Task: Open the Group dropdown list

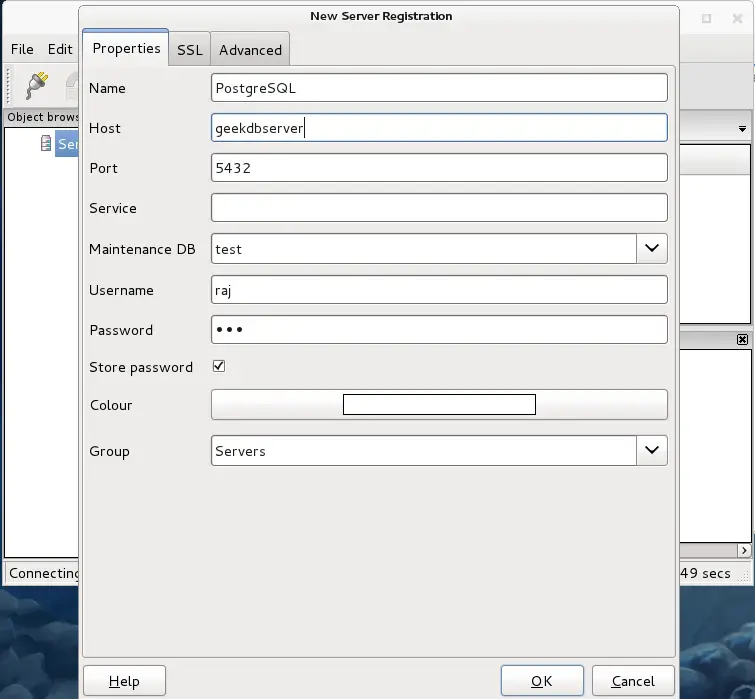Action: coord(652,451)
